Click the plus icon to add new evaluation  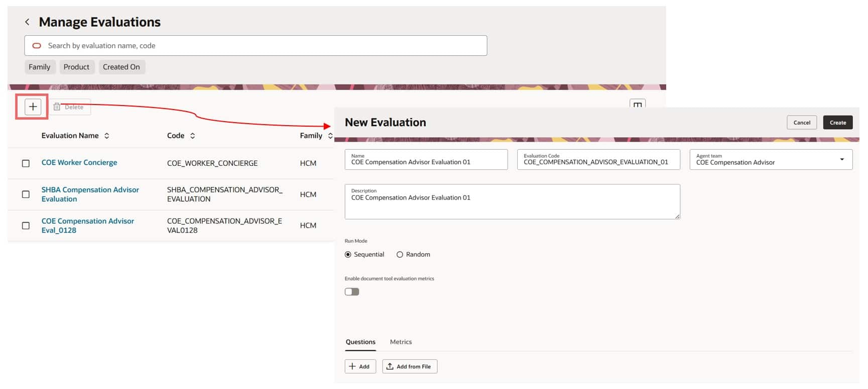tap(33, 107)
